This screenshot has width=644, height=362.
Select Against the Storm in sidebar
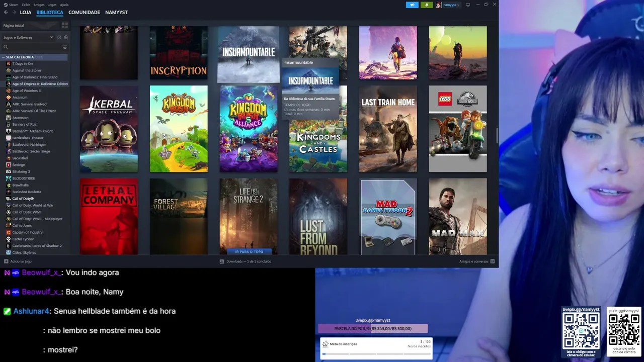[26, 70]
